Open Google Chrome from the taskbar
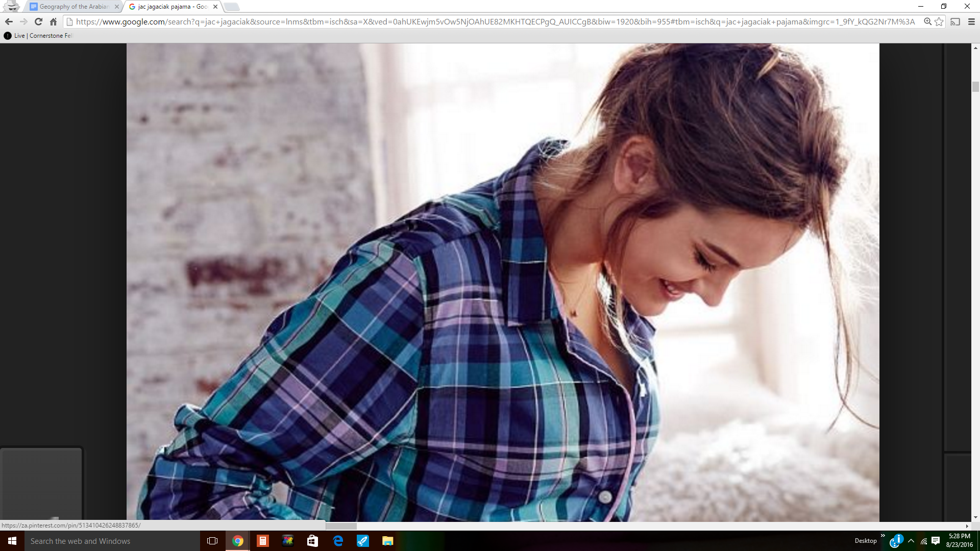This screenshot has height=551, width=980. tap(238, 541)
